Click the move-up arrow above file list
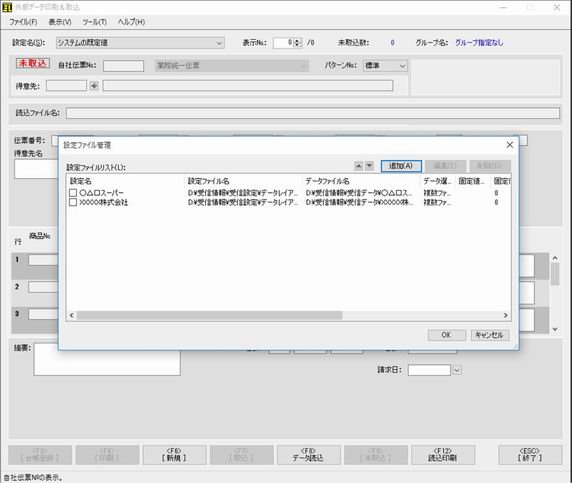Viewport: 572px width, 483px height. pos(359,166)
